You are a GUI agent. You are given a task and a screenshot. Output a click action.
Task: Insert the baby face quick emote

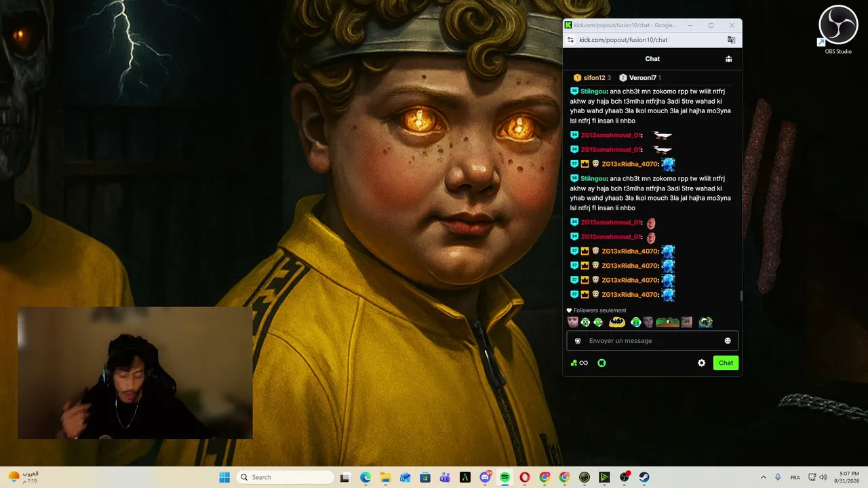coord(573,322)
